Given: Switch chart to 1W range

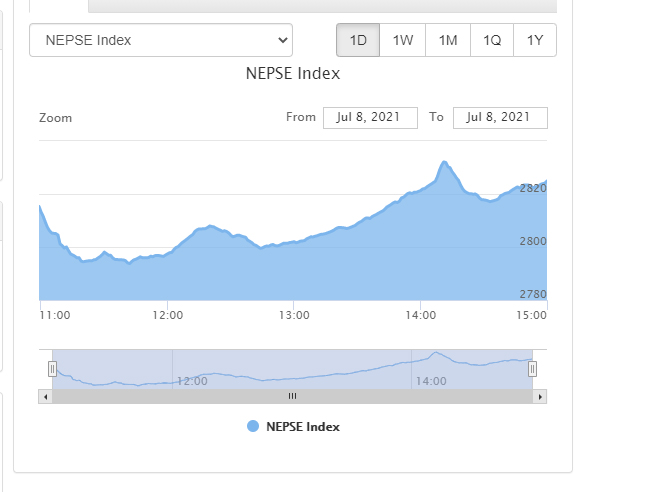Looking at the screenshot, I should coord(403,40).
